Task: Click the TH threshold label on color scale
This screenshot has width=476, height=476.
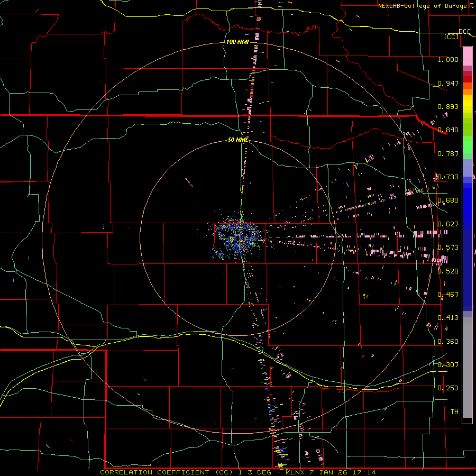Action: click(454, 411)
